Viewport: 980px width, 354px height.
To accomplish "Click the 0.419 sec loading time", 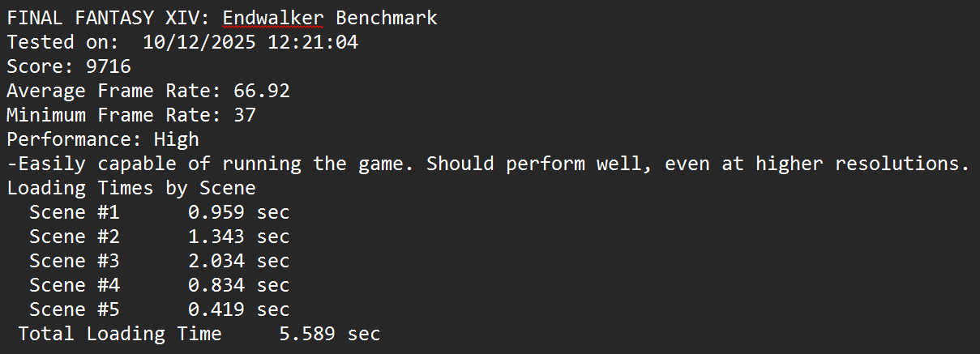I will [x=238, y=309].
